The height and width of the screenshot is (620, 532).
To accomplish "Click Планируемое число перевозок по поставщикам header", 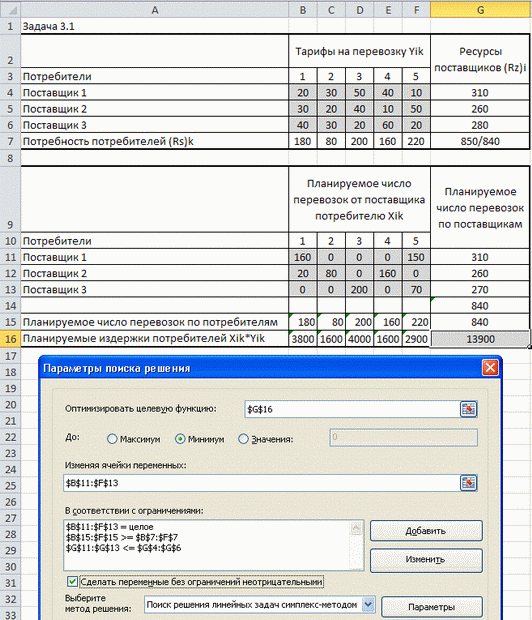I will [480, 208].
